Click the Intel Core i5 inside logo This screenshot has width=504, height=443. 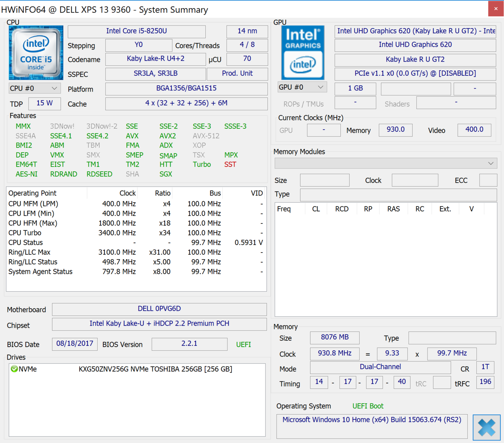(x=36, y=53)
